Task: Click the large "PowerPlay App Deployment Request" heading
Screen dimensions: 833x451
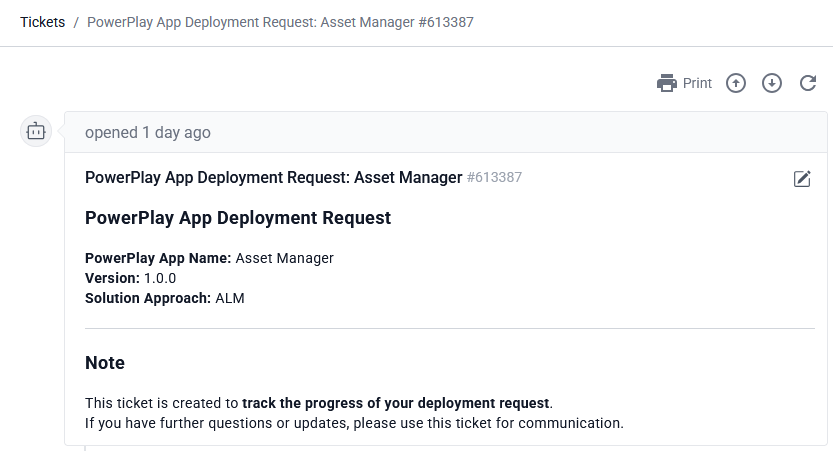Action: click(x=238, y=218)
